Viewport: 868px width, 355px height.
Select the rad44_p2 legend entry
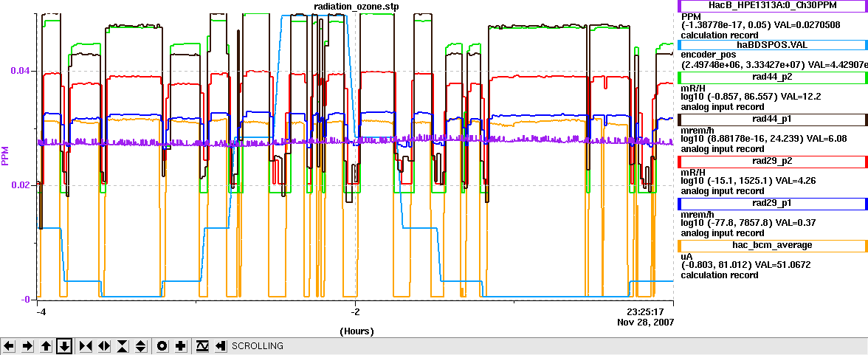point(773,77)
